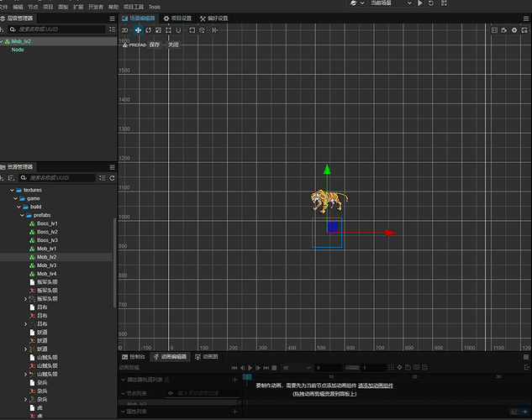
Task: Open the current scene selector dropdown
Action: [x=391, y=3]
